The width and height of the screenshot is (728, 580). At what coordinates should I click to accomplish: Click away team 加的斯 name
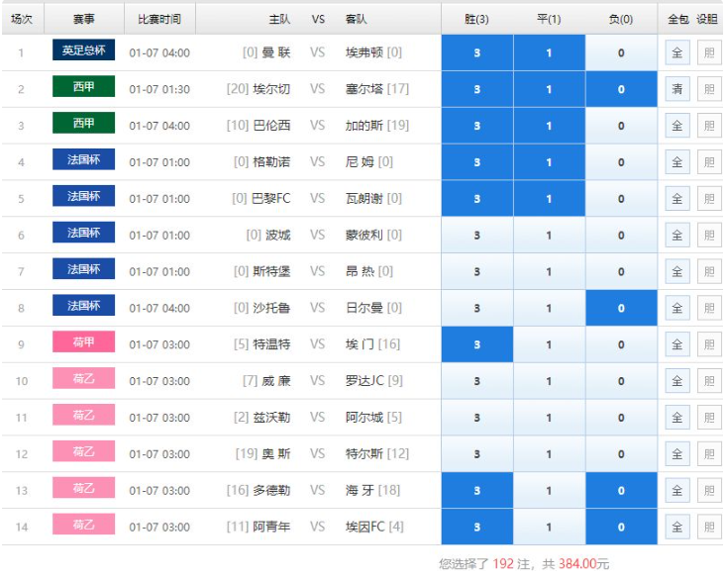click(364, 126)
